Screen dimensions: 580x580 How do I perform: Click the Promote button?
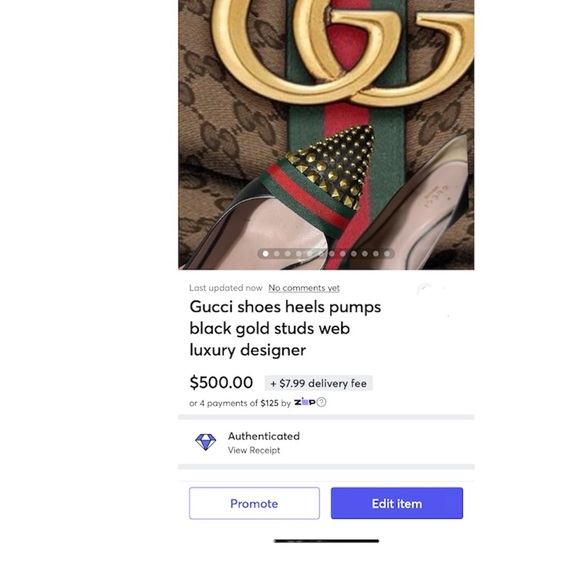click(x=254, y=503)
